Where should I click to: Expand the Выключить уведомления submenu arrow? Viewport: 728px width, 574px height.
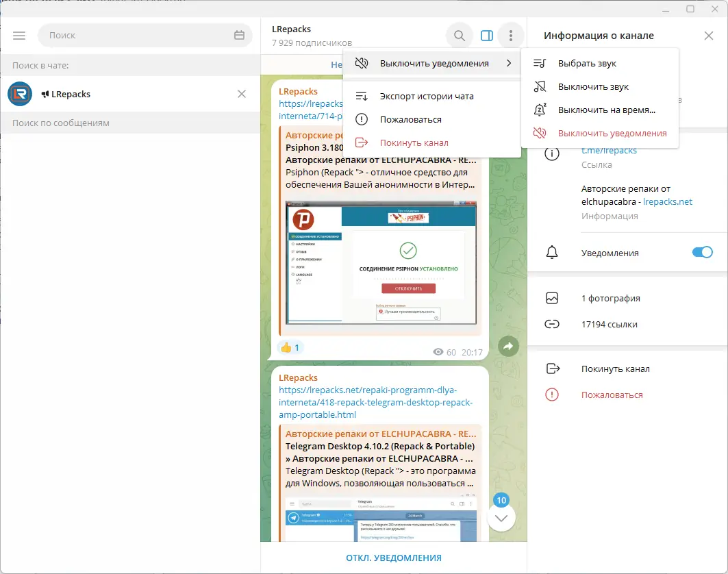pos(510,62)
